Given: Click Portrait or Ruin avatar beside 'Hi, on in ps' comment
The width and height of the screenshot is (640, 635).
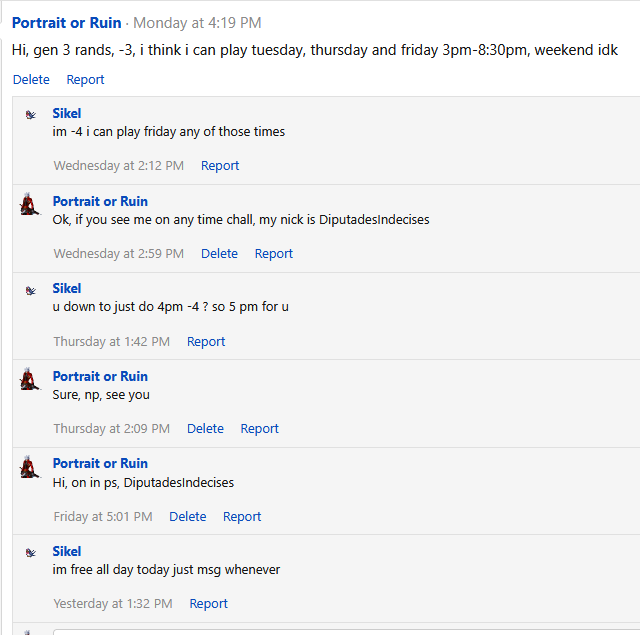Looking at the screenshot, I should 30,466.
